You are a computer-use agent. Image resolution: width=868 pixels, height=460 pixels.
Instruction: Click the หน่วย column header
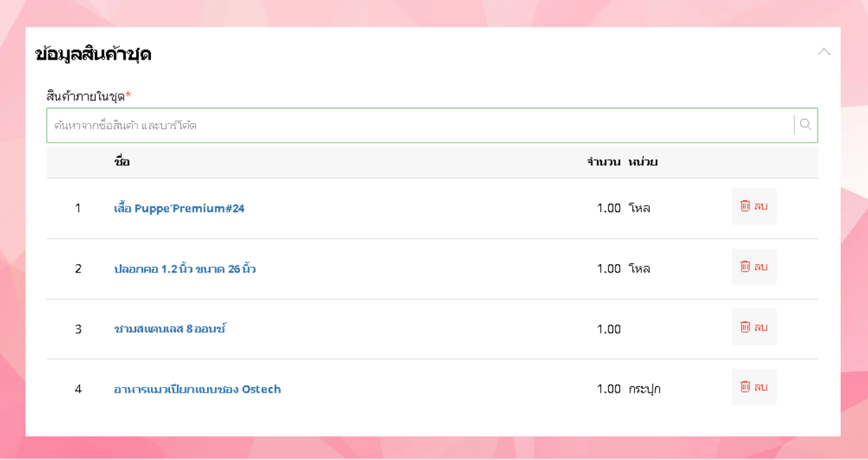tap(643, 162)
